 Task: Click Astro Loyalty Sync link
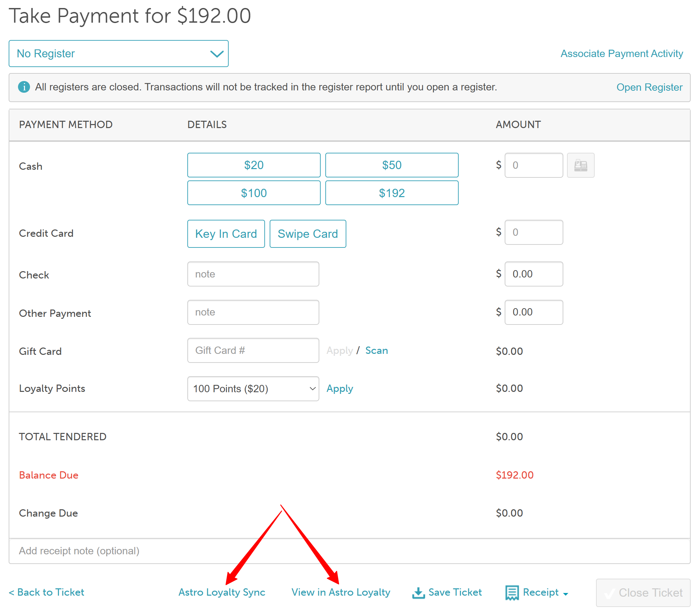tap(222, 592)
